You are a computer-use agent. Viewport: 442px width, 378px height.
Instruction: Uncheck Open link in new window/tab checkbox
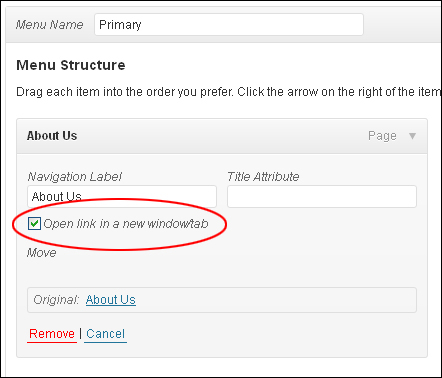pyautogui.click(x=34, y=224)
